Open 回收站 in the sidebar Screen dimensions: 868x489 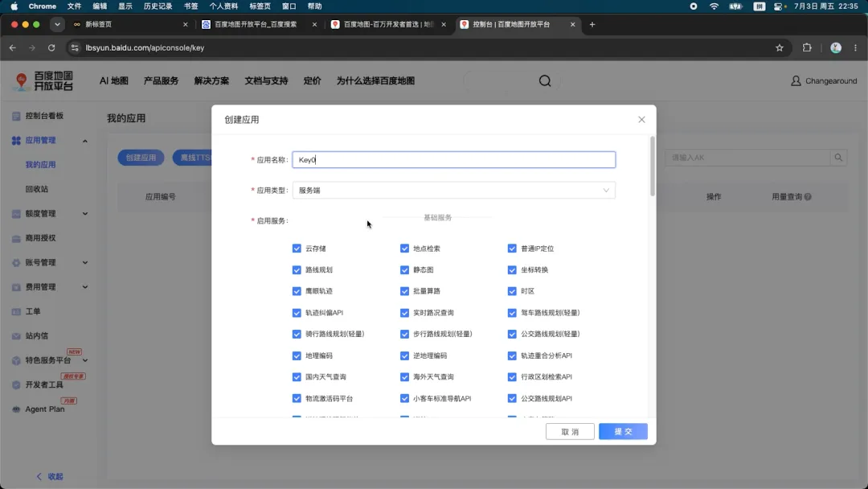click(36, 189)
